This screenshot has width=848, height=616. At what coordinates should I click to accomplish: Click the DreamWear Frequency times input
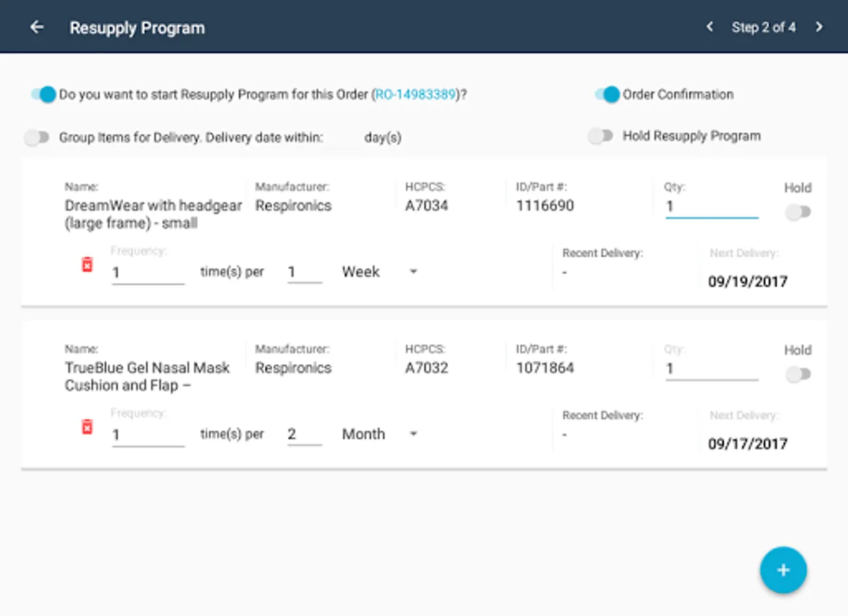point(148,272)
